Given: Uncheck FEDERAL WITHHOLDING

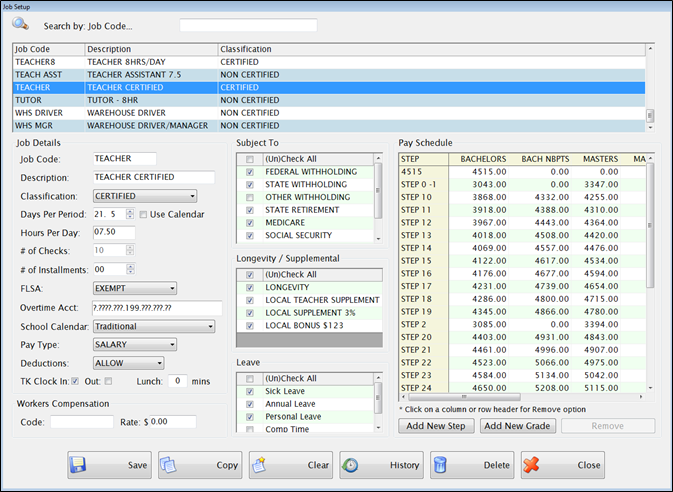Looking at the screenshot, I should coord(250,172).
